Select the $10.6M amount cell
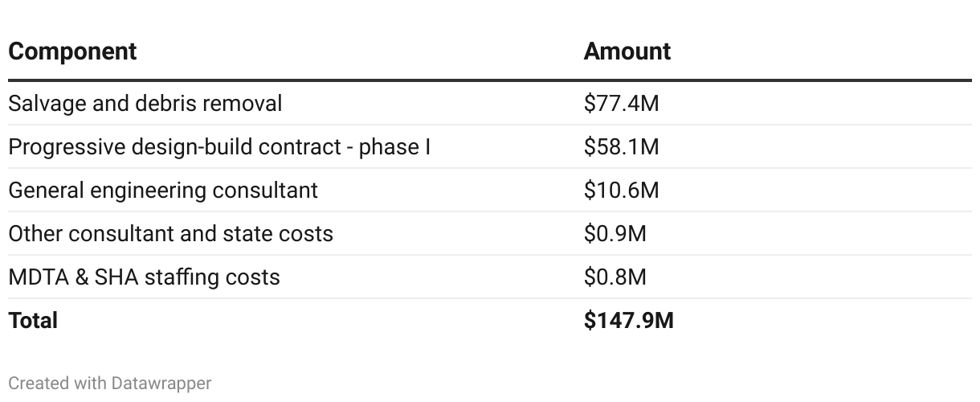Viewport: 980px width, 402px height. click(621, 191)
